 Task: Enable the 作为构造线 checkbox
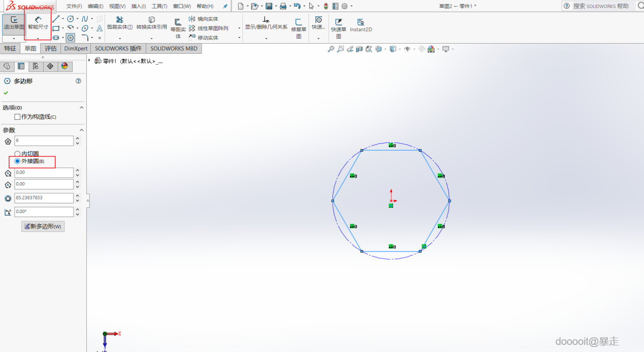click(x=18, y=117)
